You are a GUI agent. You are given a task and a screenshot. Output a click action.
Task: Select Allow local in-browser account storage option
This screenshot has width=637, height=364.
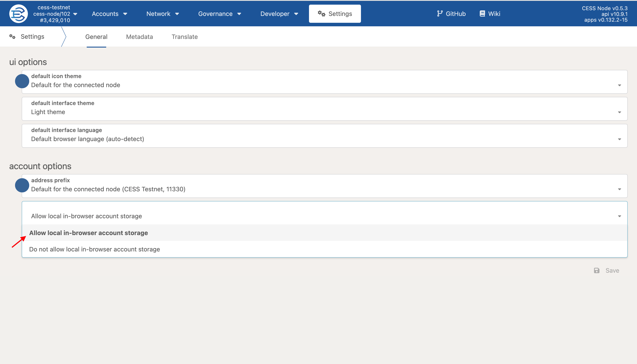[324, 233]
